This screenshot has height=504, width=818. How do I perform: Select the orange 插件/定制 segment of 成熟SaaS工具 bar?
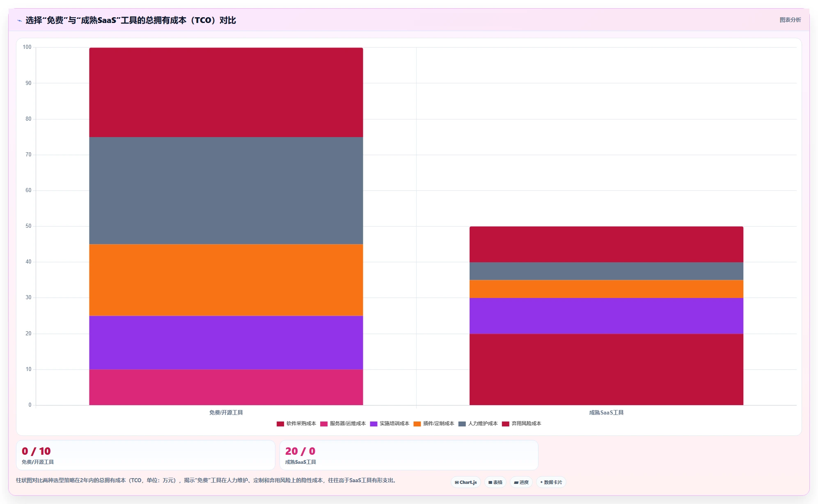606,289
